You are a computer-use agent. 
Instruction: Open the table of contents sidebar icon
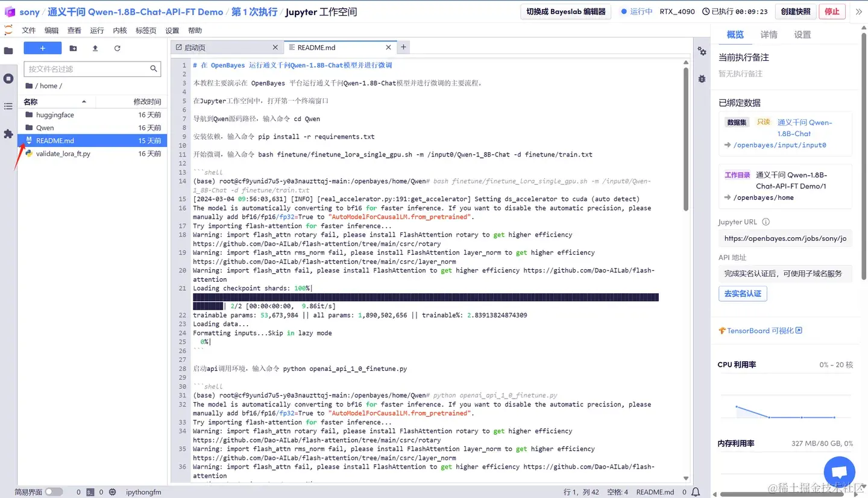pos(8,106)
